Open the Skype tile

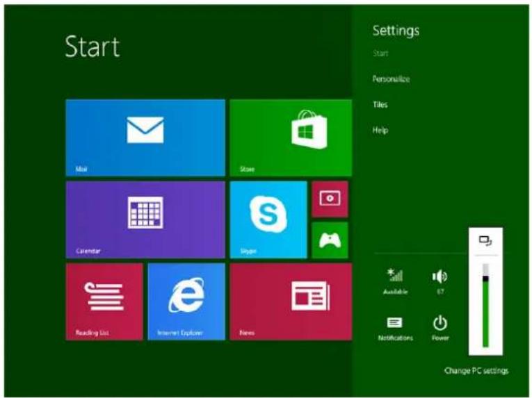(x=268, y=219)
